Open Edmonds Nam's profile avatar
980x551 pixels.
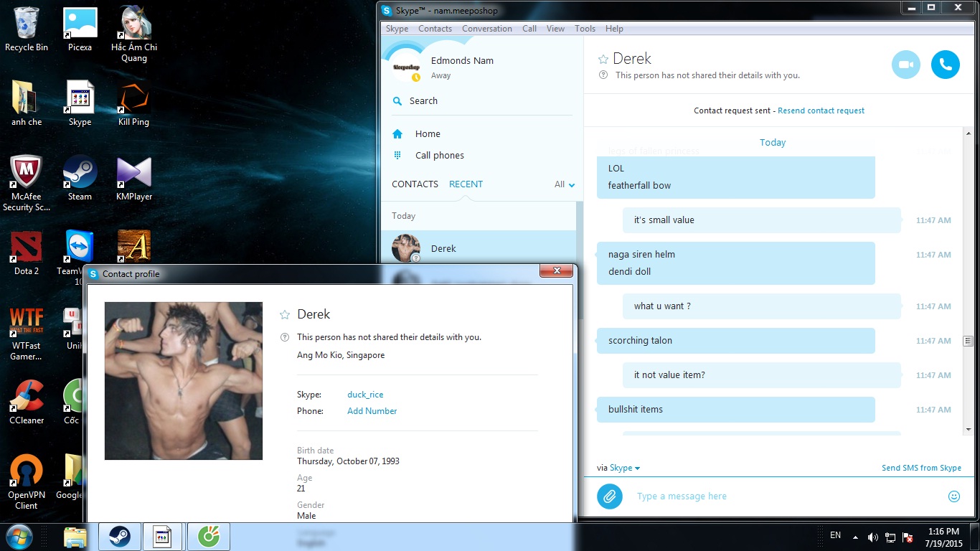pyautogui.click(x=406, y=67)
